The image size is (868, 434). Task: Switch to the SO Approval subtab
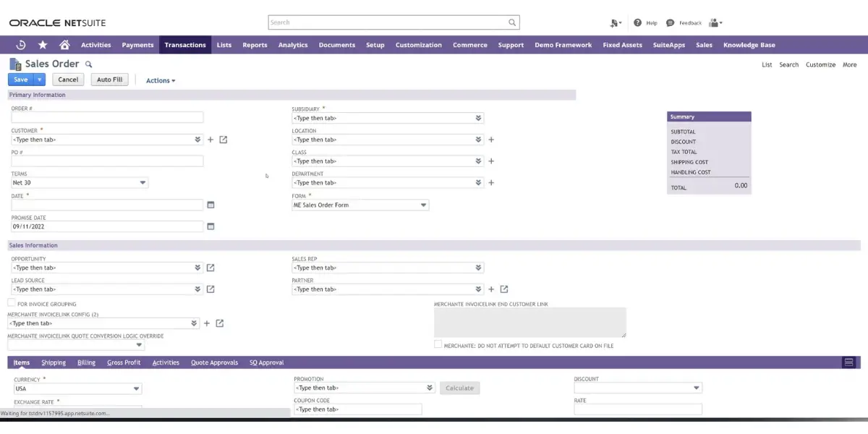[x=266, y=362]
